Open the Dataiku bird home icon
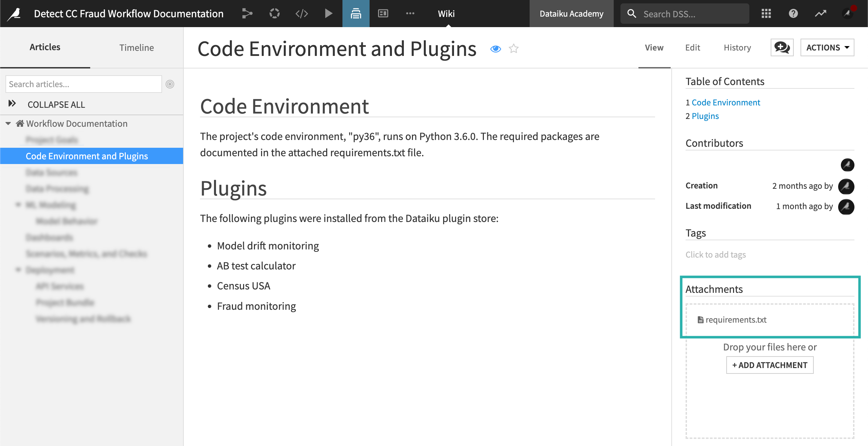Image resolution: width=868 pixels, height=446 pixels. (x=14, y=13)
